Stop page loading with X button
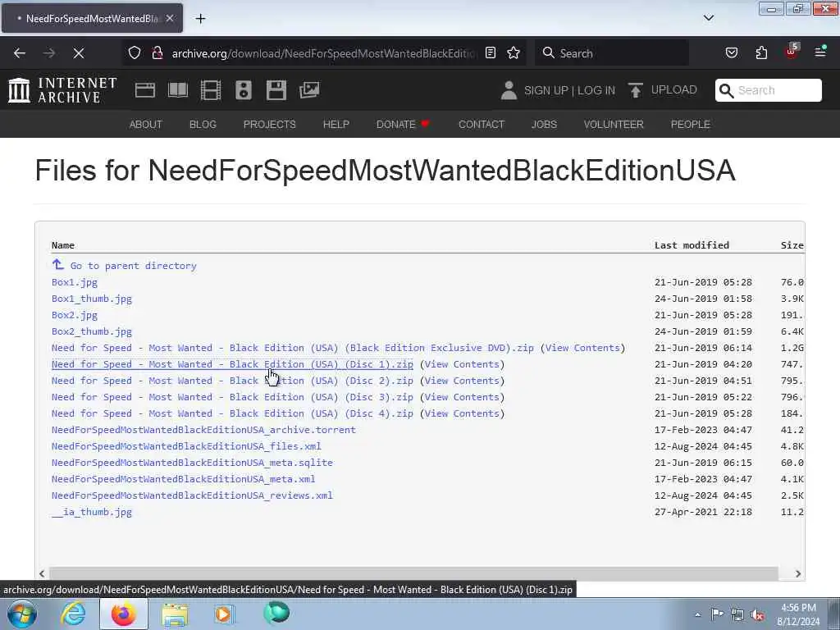The height and width of the screenshot is (630, 840). [78, 53]
